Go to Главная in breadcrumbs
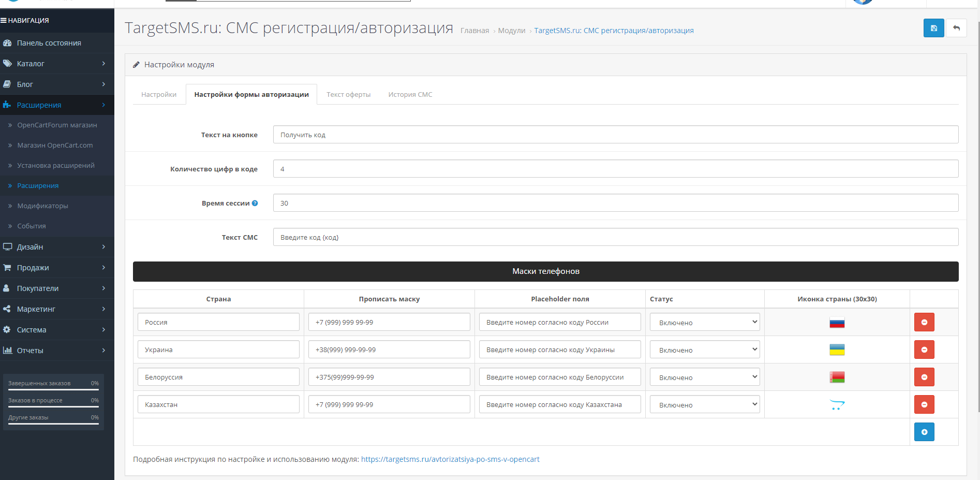Screen dimensions: 980x480 point(474,31)
